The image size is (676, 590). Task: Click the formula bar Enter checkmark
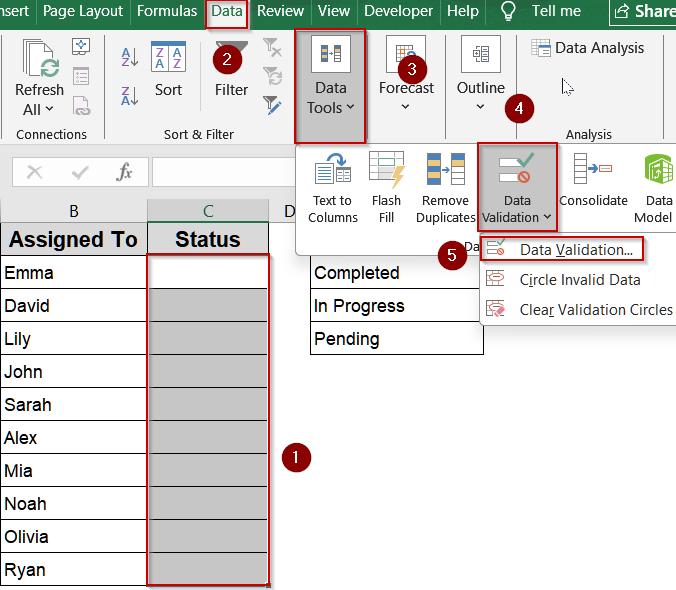point(80,172)
